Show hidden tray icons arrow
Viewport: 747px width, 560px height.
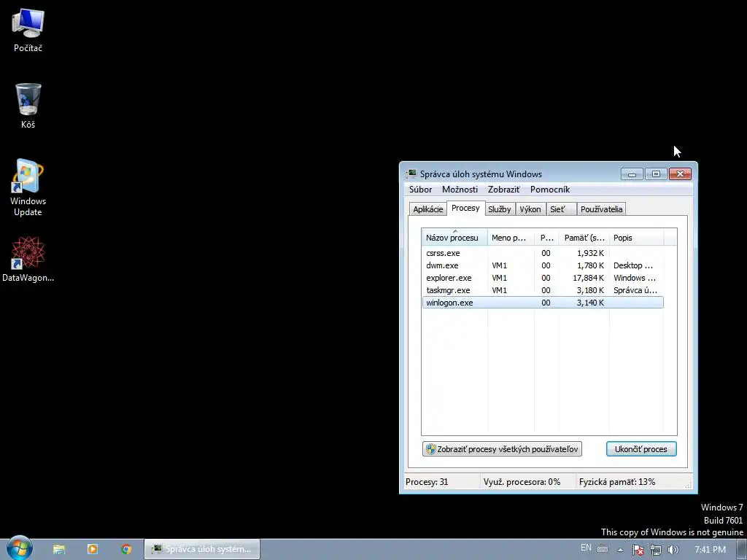tap(620, 550)
